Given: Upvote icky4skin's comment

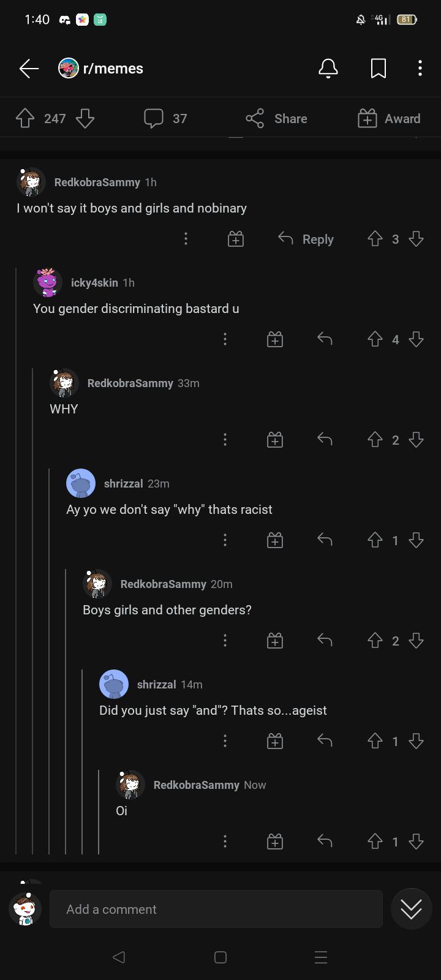Looking at the screenshot, I should 375,339.
